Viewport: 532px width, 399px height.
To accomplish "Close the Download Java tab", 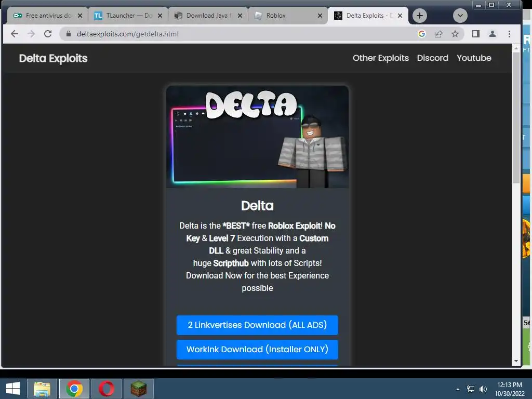I will click(240, 16).
